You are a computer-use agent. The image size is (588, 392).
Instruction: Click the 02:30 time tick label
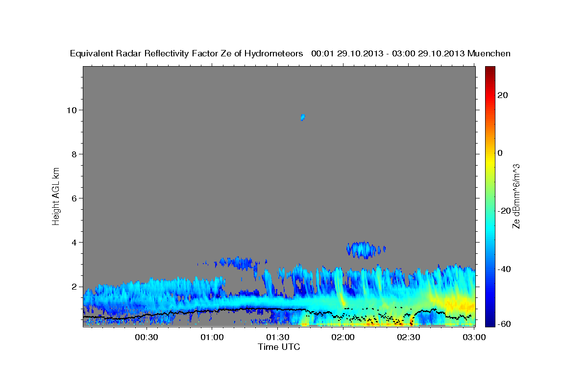pyautogui.click(x=408, y=337)
